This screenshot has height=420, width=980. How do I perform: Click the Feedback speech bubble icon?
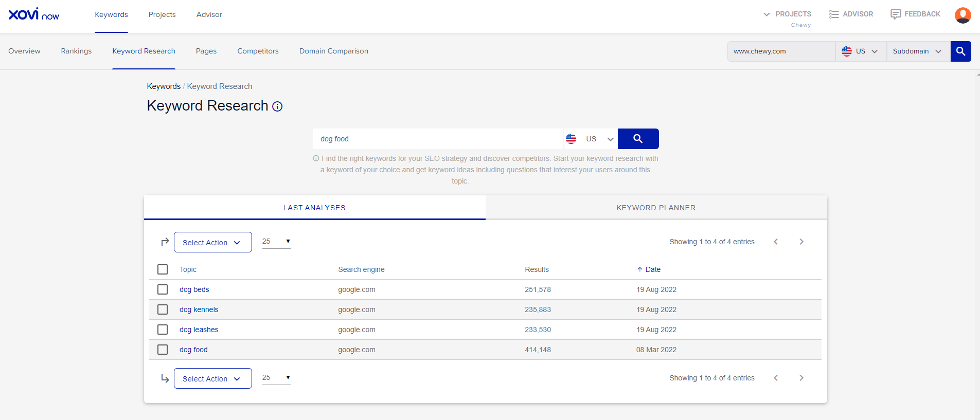point(896,14)
